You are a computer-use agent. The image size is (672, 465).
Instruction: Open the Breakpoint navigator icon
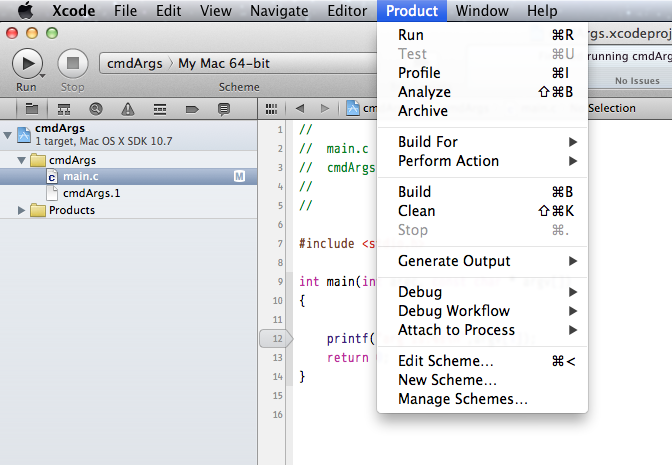coord(192,110)
